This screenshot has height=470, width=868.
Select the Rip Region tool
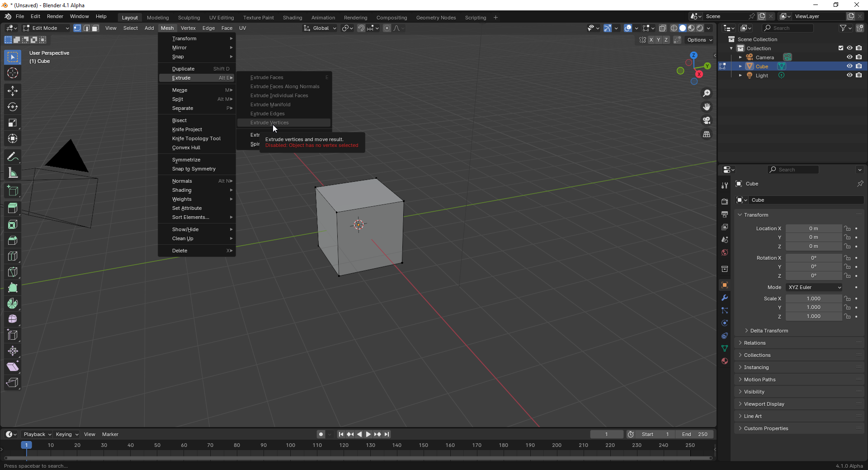pyautogui.click(x=13, y=383)
